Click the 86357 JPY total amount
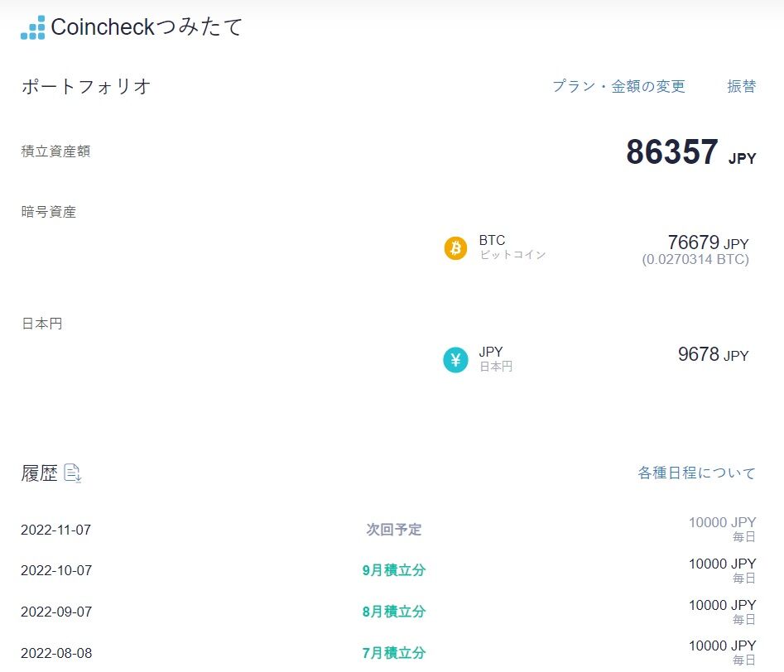 690,153
